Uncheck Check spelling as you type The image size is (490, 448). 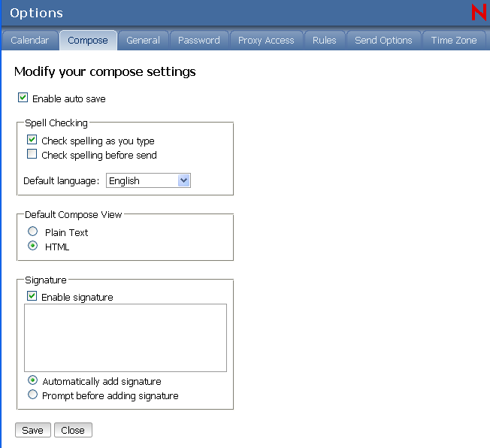coord(32,140)
